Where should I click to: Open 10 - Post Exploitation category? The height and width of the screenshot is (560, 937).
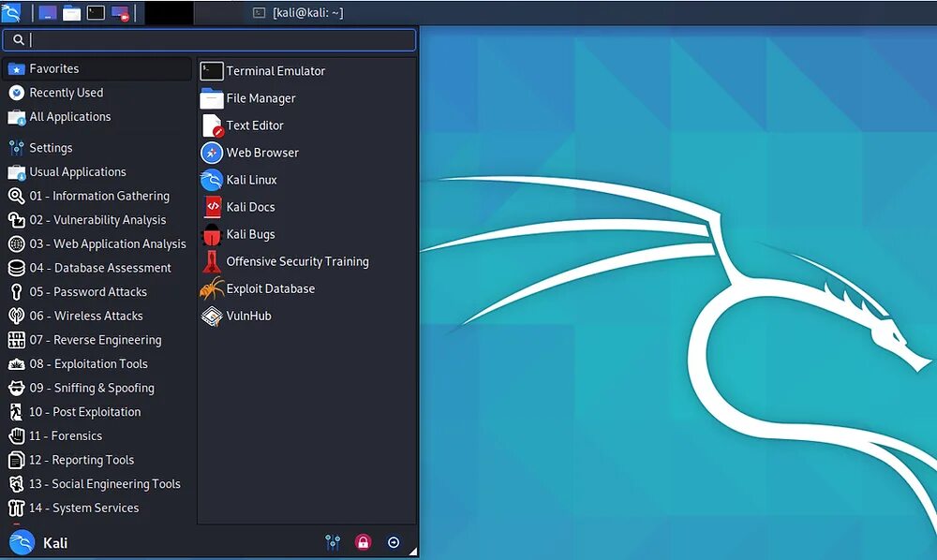click(97, 411)
